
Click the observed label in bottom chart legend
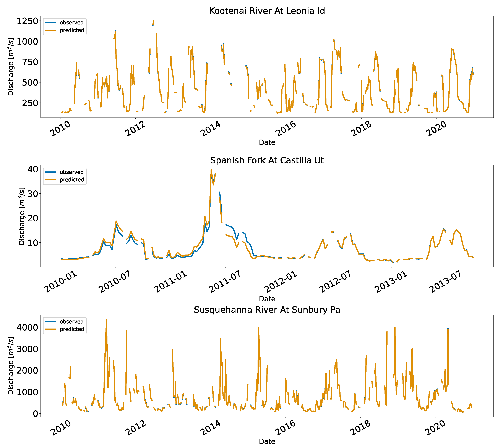tap(72, 321)
